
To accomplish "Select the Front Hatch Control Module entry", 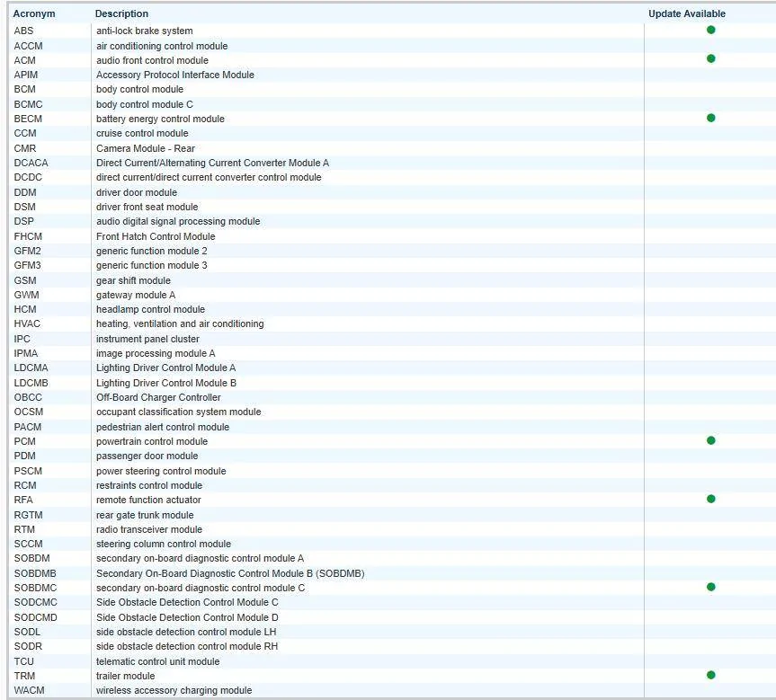I will coord(156,236).
